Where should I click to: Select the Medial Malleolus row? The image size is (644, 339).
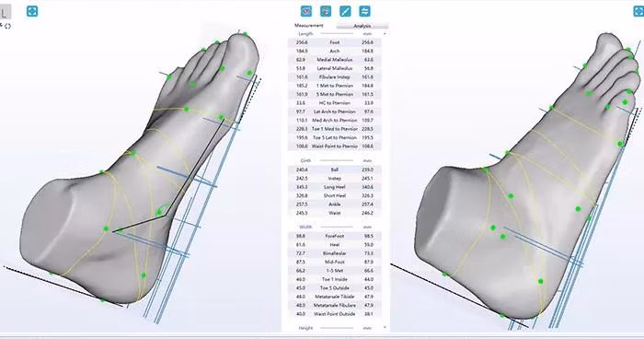334,60
